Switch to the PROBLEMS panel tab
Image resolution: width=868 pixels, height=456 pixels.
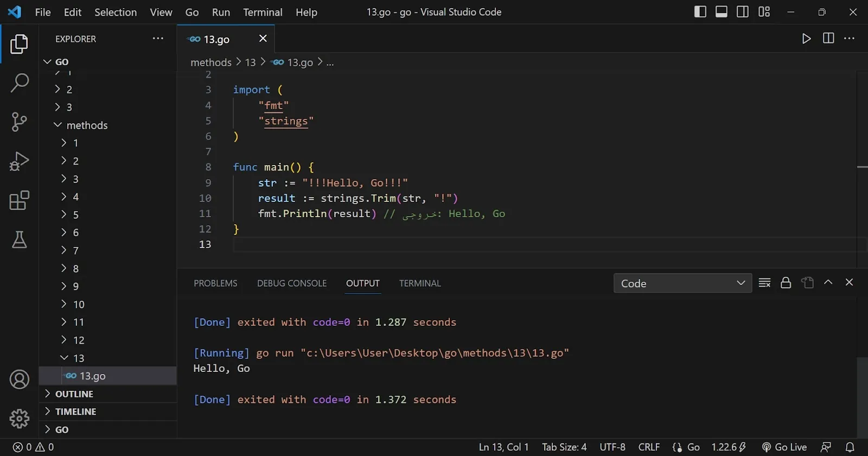coord(215,283)
